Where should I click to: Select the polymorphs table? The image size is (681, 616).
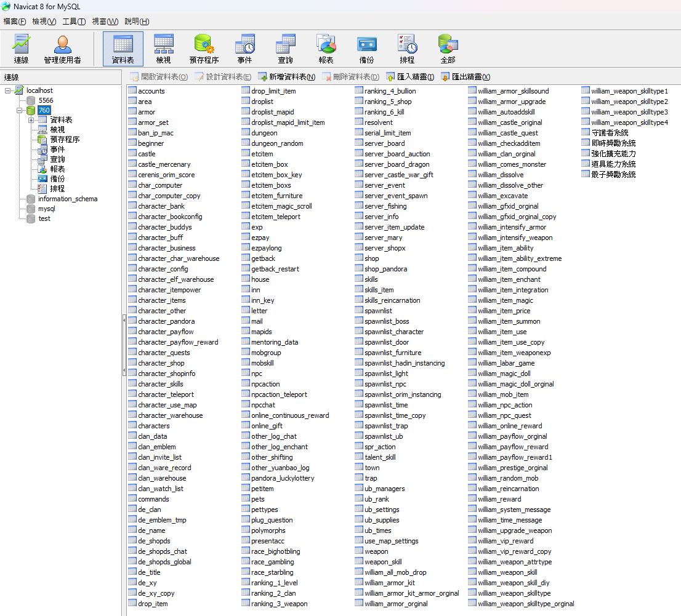[268, 530]
